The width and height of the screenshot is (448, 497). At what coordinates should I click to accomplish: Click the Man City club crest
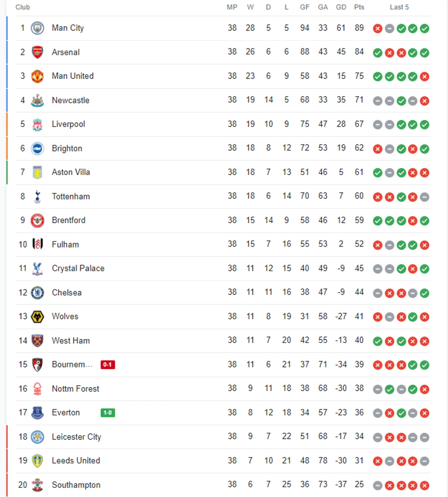tap(37, 28)
